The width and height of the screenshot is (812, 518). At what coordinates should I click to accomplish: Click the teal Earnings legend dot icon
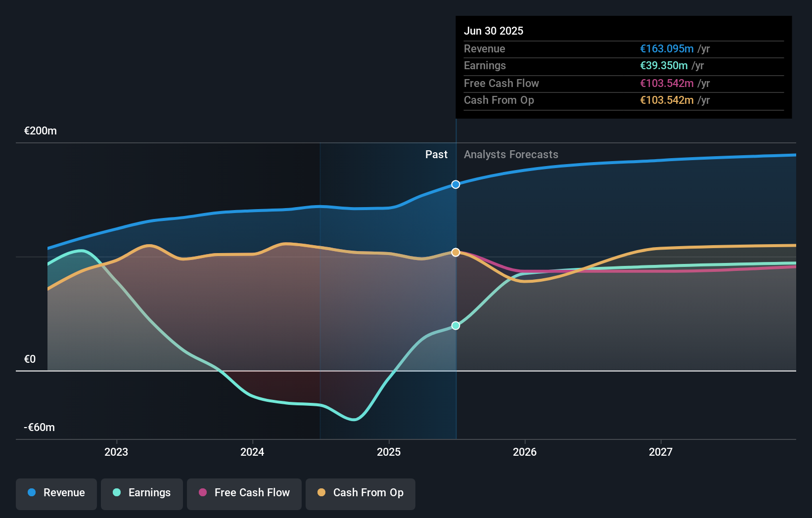coord(116,493)
